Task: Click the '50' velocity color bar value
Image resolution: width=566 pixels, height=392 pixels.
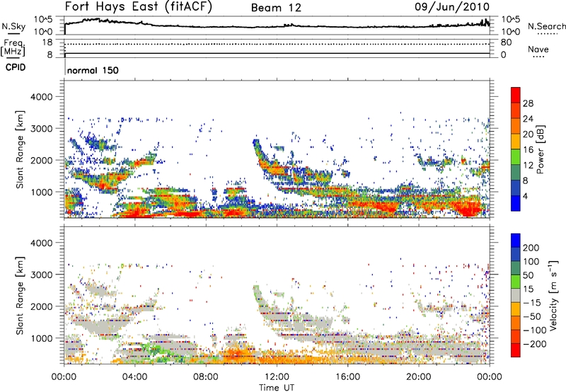Action: (528, 275)
